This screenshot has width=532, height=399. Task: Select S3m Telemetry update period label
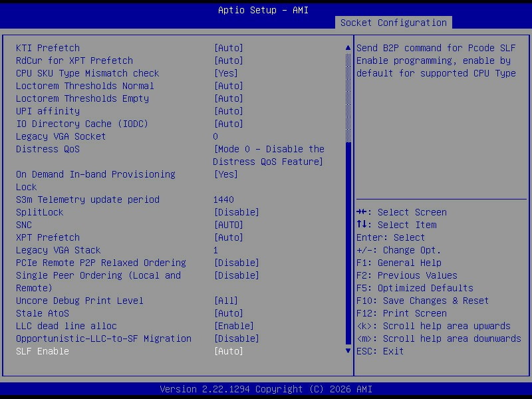[x=88, y=199]
